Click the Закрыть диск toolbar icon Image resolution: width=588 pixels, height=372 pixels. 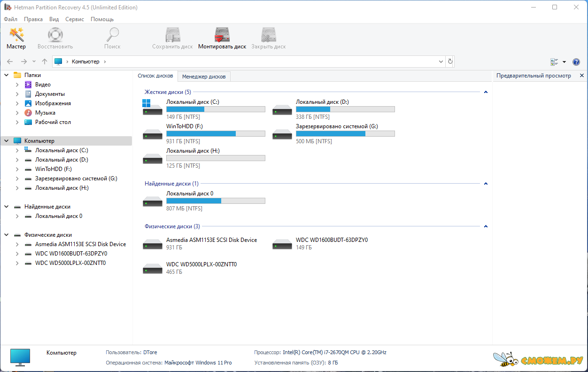click(269, 35)
